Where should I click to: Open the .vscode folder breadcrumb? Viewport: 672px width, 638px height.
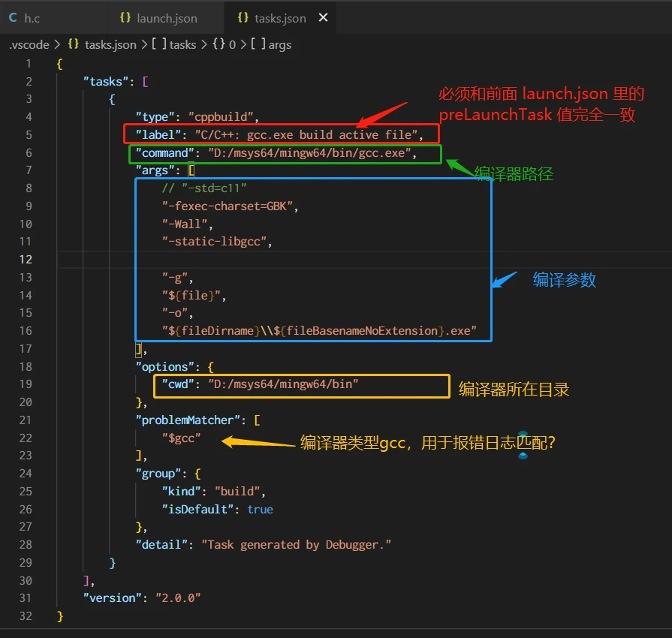click(29, 44)
